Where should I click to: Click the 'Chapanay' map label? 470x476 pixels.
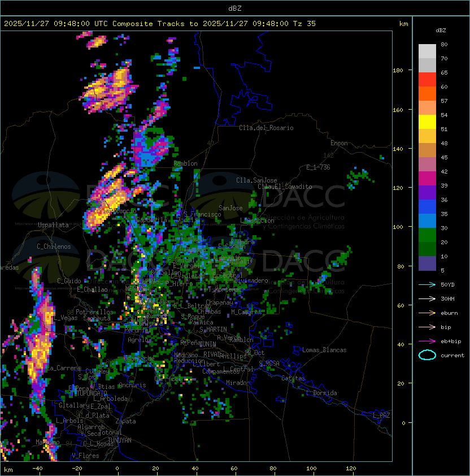(219, 302)
